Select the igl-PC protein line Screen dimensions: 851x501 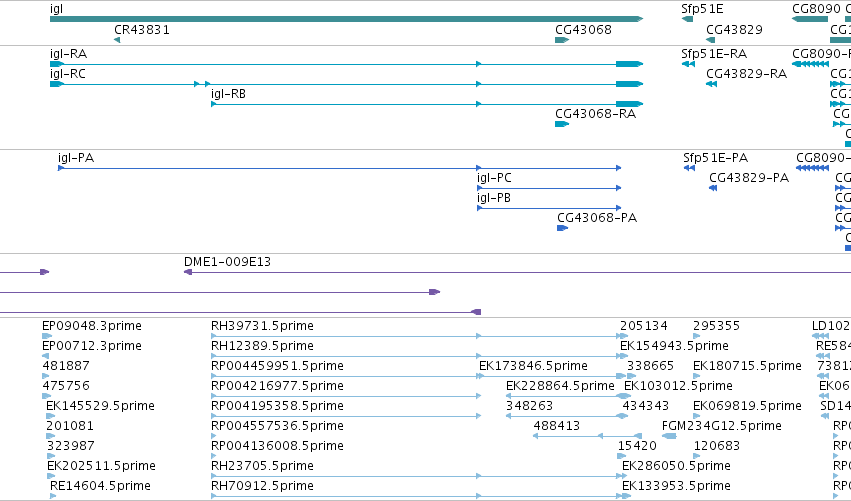pyautogui.click(x=549, y=188)
